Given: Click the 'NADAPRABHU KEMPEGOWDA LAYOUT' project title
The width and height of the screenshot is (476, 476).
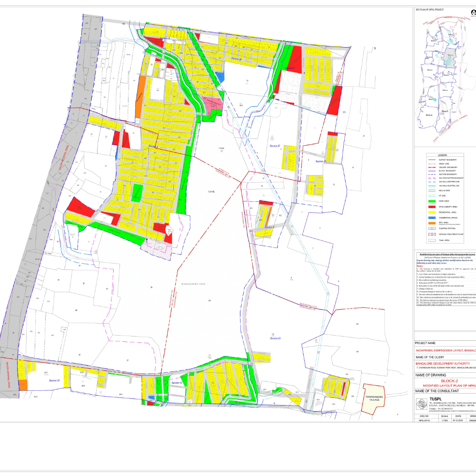Looking at the screenshot, I should [x=445, y=350].
